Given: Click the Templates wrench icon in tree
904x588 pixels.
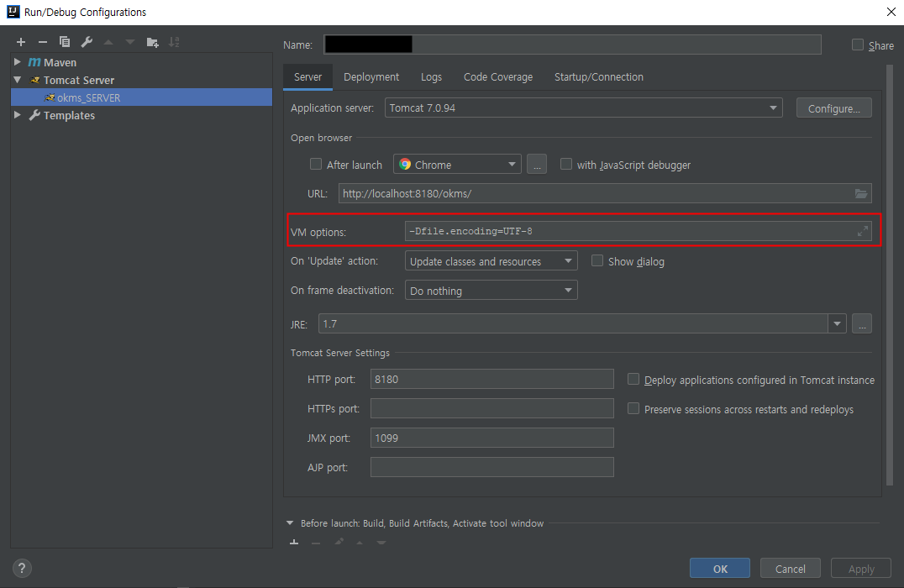Looking at the screenshot, I should pyautogui.click(x=34, y=115).
